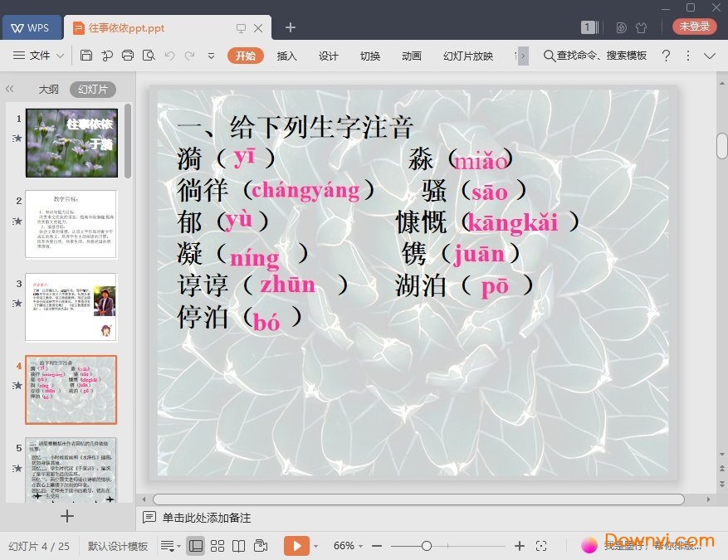
Task: Expand the quick access toolbar customization arrow
Action: (x=211, y=56)
